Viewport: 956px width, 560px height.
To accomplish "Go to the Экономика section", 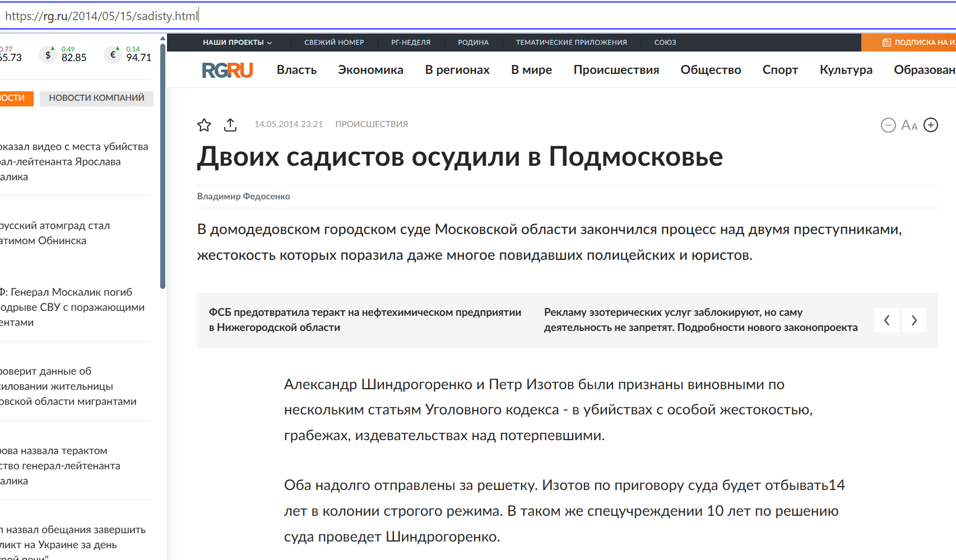I will (x=370, y=70).
